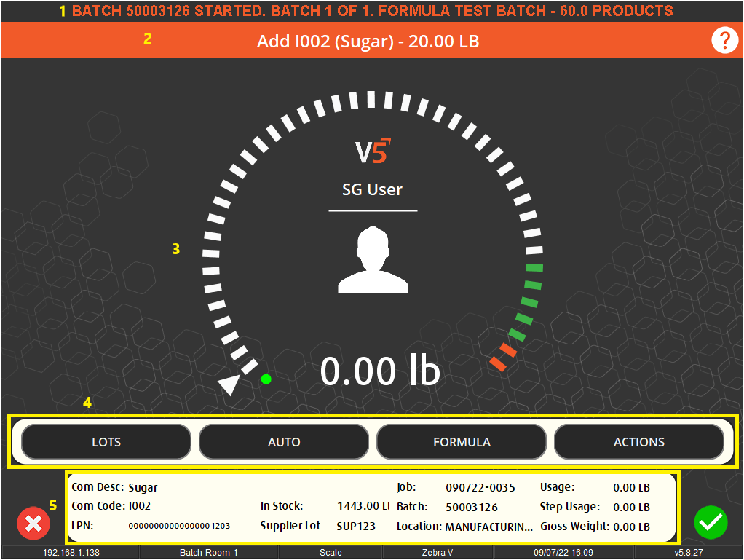Click the user silhouette avatar icon
The height and width of the screenshot is (560, 744).
click(x=373, y=259)
